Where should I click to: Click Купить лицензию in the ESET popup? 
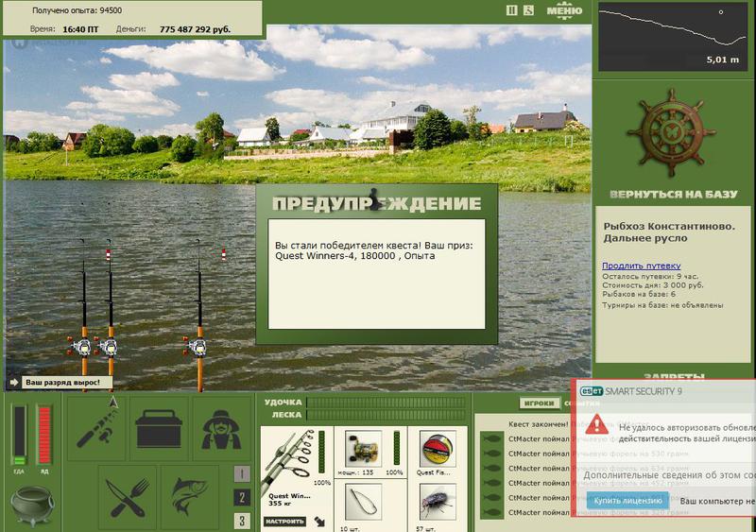(x=627, y=501)
